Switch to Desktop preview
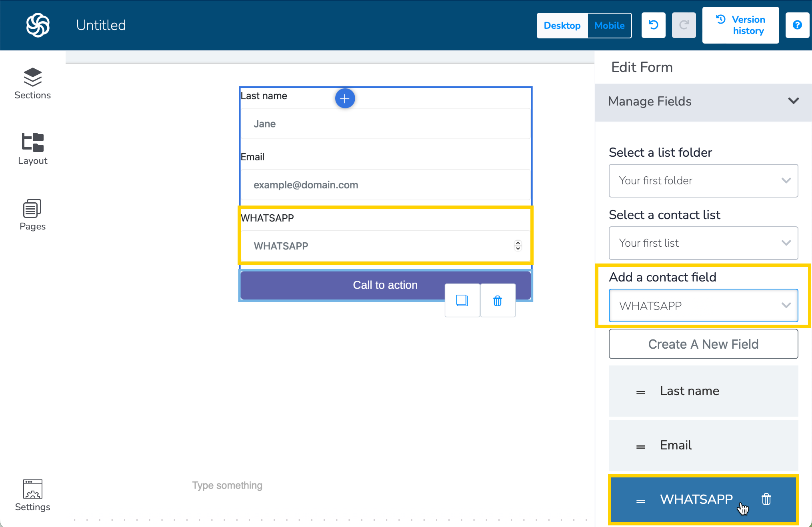 pos(562,26)
